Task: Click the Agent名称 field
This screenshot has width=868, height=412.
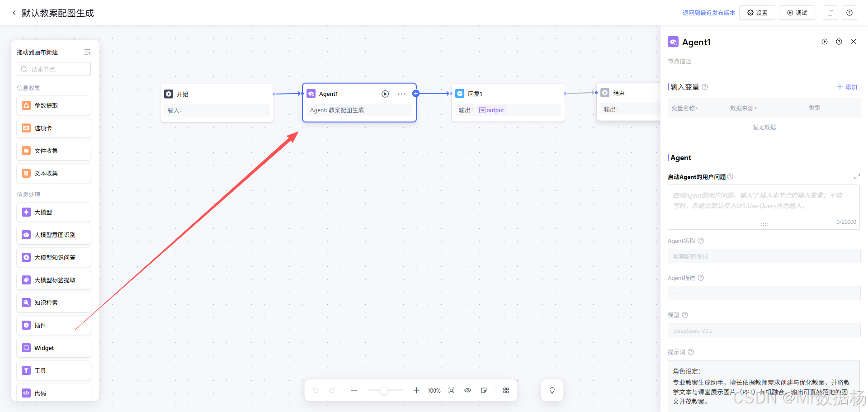Action: coord(764,256)
